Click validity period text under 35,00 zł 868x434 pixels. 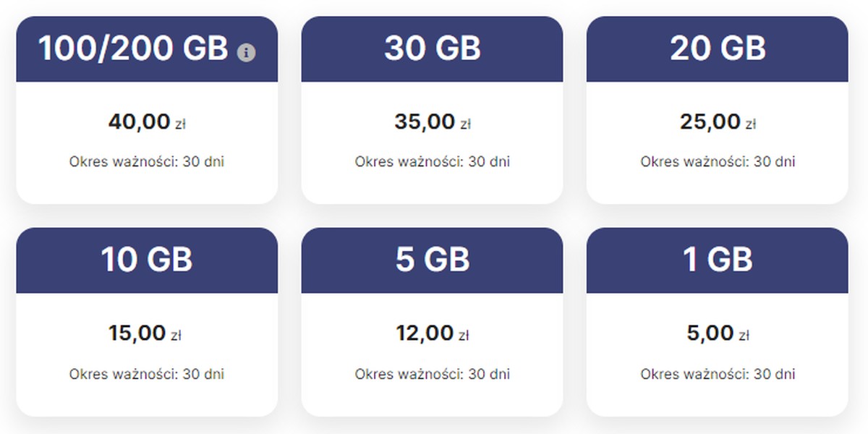[432, 161]
